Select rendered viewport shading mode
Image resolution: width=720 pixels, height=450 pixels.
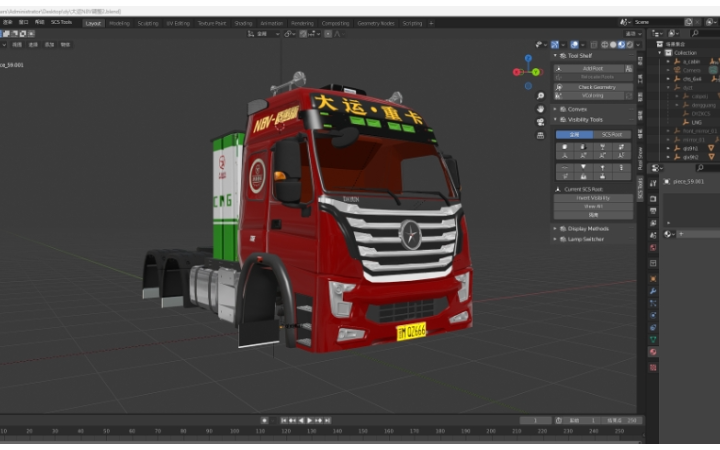630,45
